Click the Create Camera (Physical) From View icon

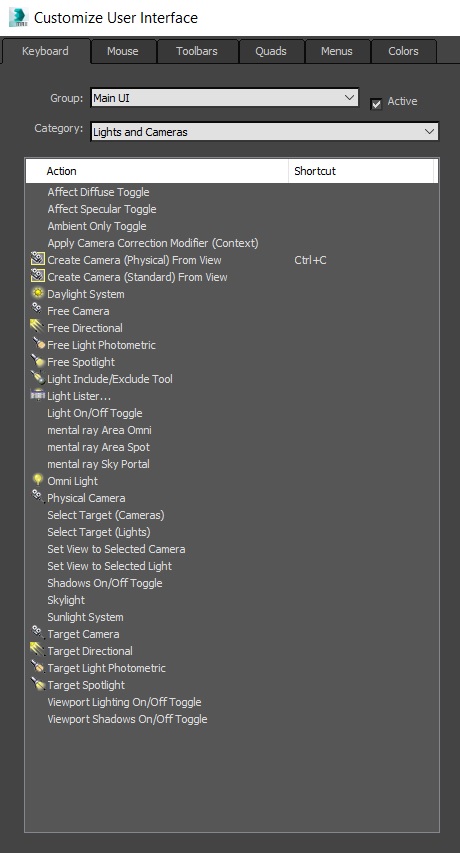(x=38, y=259)
